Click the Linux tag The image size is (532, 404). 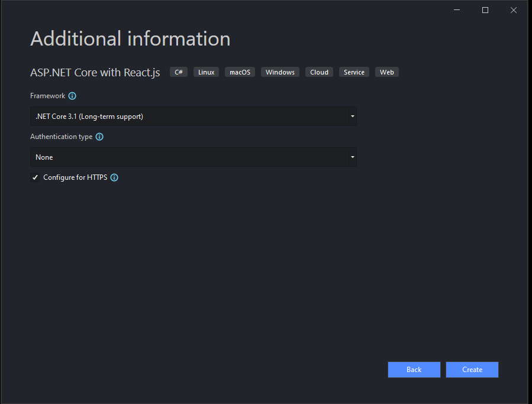[207, 72]
